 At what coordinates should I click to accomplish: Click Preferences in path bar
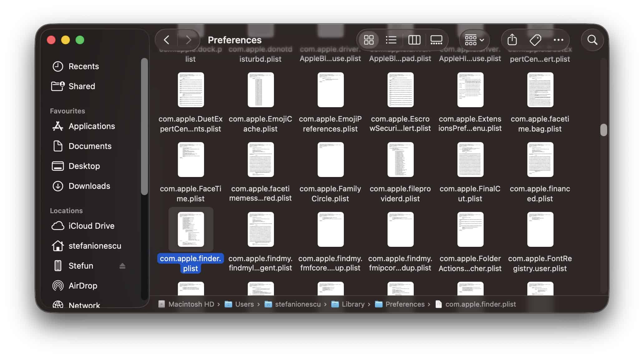click(400, 304)
